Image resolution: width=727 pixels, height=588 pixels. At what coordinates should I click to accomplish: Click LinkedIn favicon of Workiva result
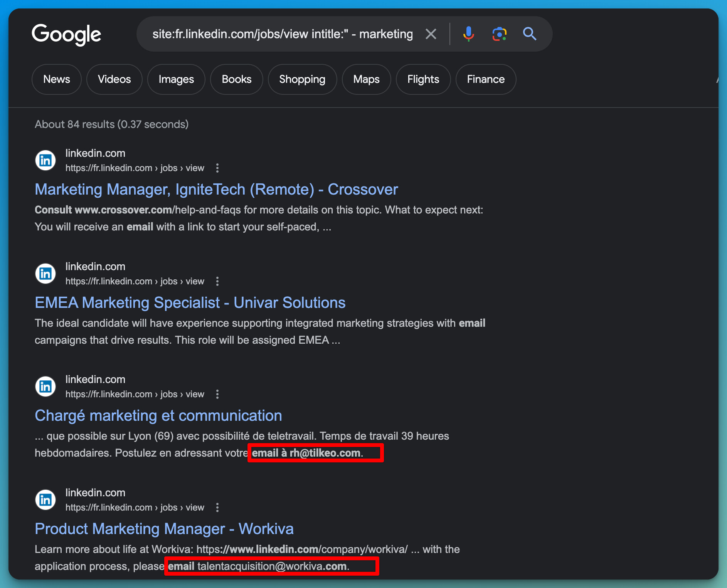[x=45, y=500]
